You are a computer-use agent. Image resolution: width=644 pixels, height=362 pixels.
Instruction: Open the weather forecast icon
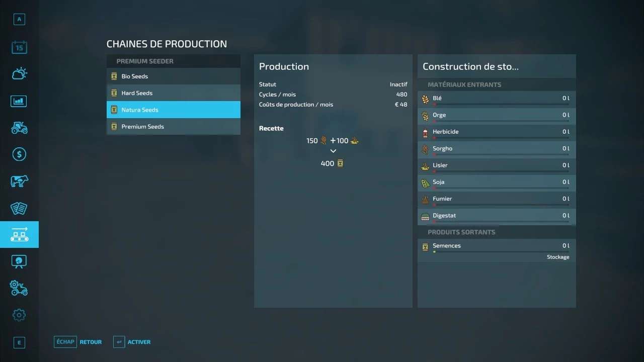point(19,74)
